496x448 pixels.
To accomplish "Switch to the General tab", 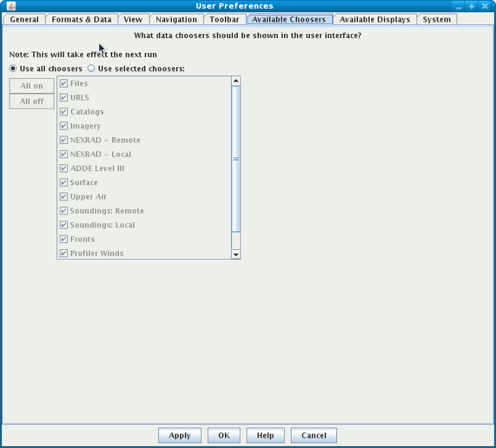I will (x=24, y=20).
